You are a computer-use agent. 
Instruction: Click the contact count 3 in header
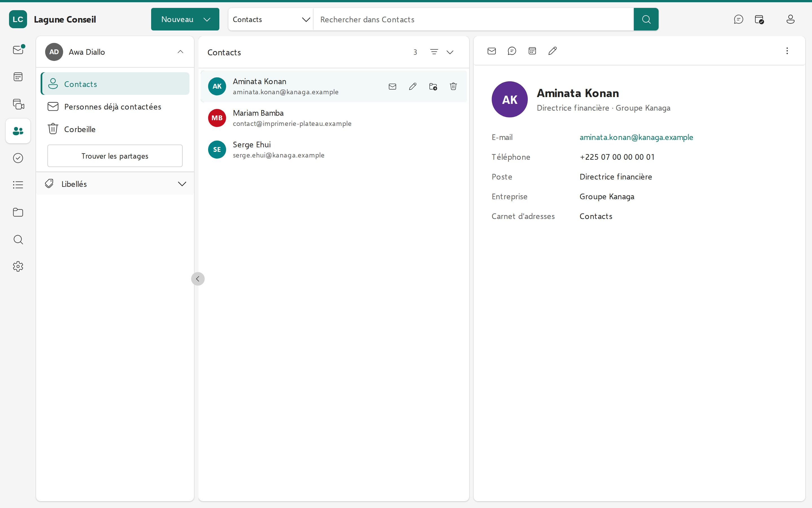coord(415,52)
